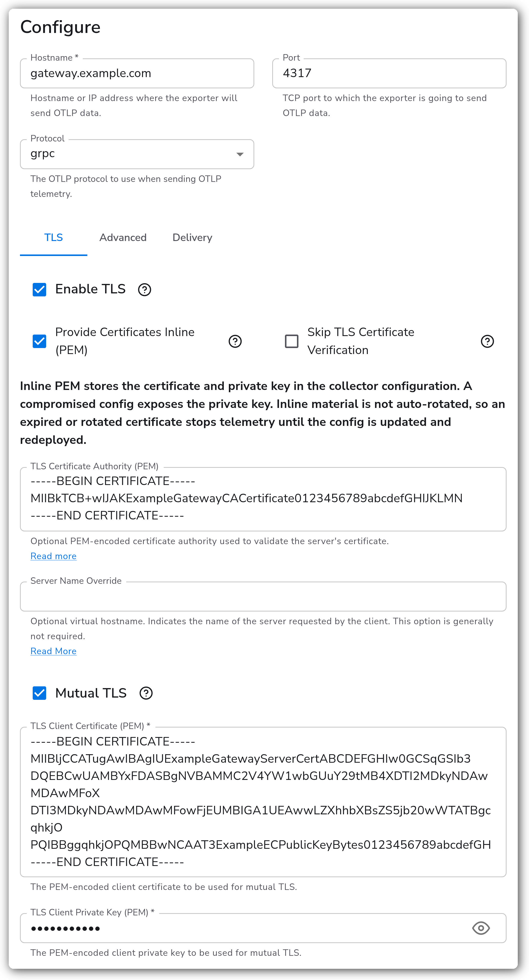Open help icon for Skip TLS Certificate Verification
This screenshot has height=980, width=529.
[x=487, y=341]
